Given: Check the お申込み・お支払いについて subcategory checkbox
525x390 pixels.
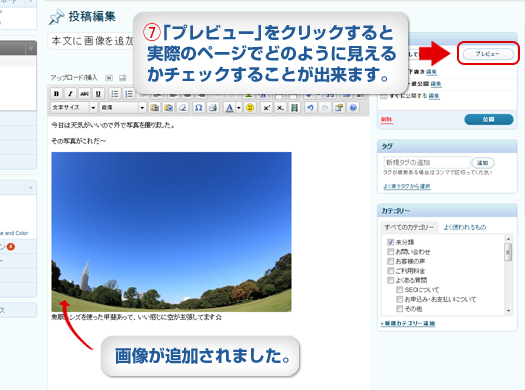Looking at the screenshot, I should click(399, 299).
